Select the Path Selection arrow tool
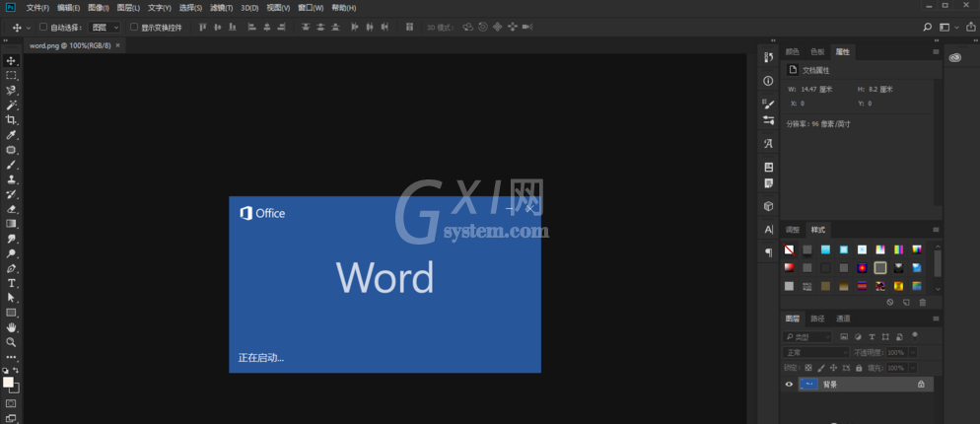This screenshot has width=980, height=424. [x=11, y=298]
